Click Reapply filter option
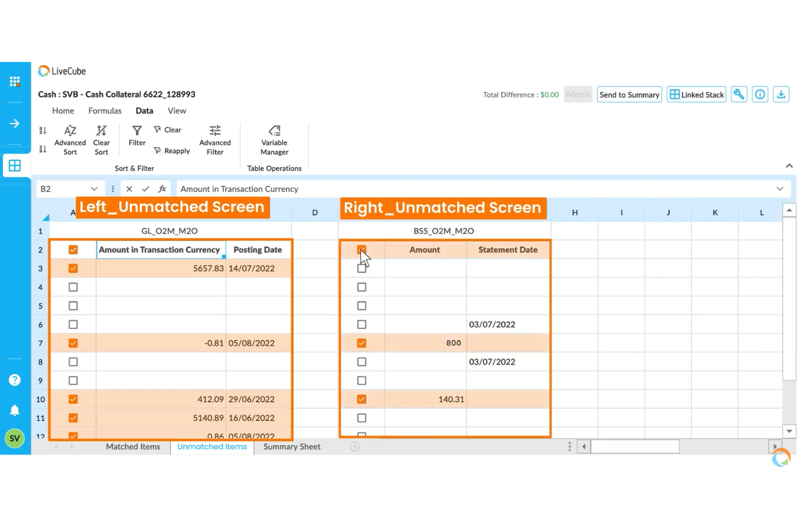 point(172,151)
